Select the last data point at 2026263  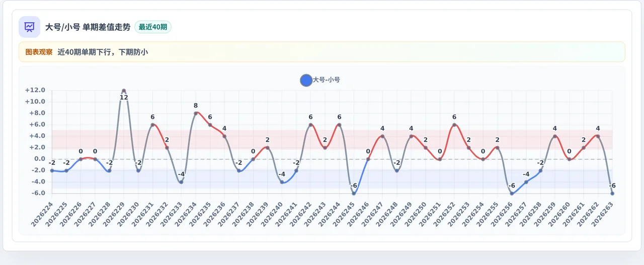(612, 194)
